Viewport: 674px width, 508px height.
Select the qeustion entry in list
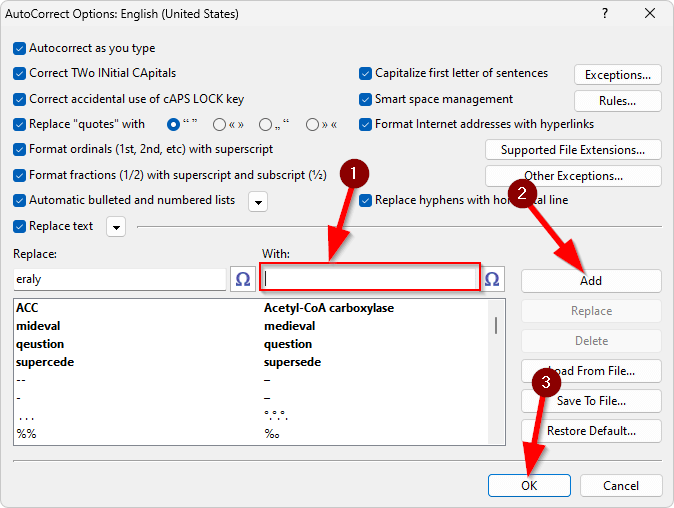[x=40, y=344]
